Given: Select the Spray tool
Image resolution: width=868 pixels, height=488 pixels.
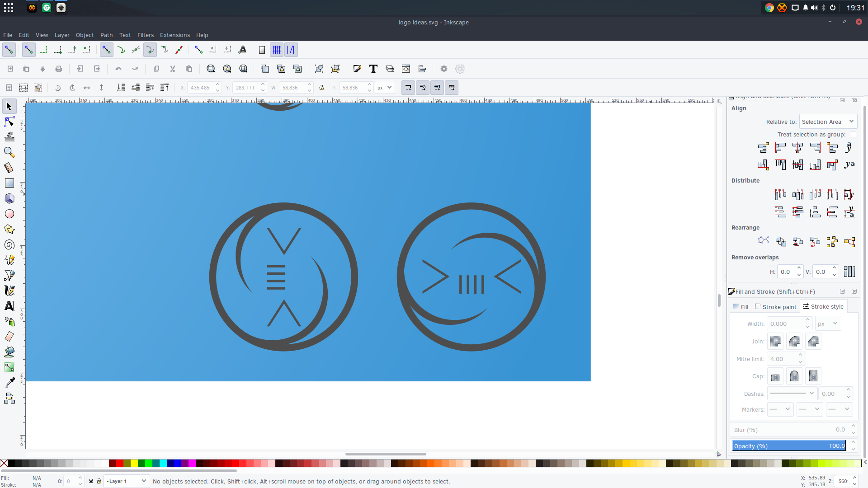Looking at the screenshot, I should click(x=9, y=321).
